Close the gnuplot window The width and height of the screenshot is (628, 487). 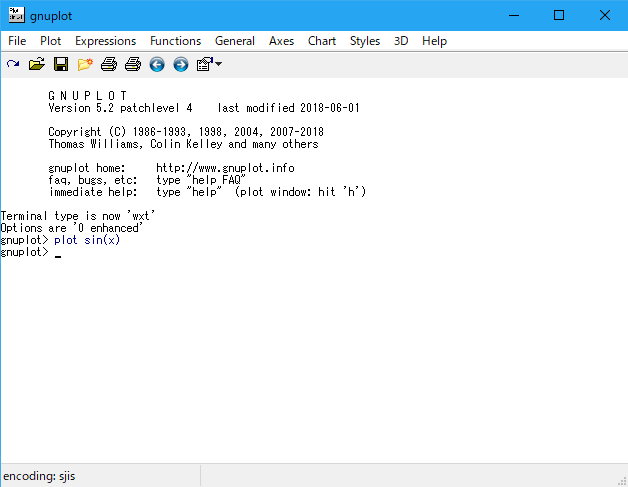[605, 16]
